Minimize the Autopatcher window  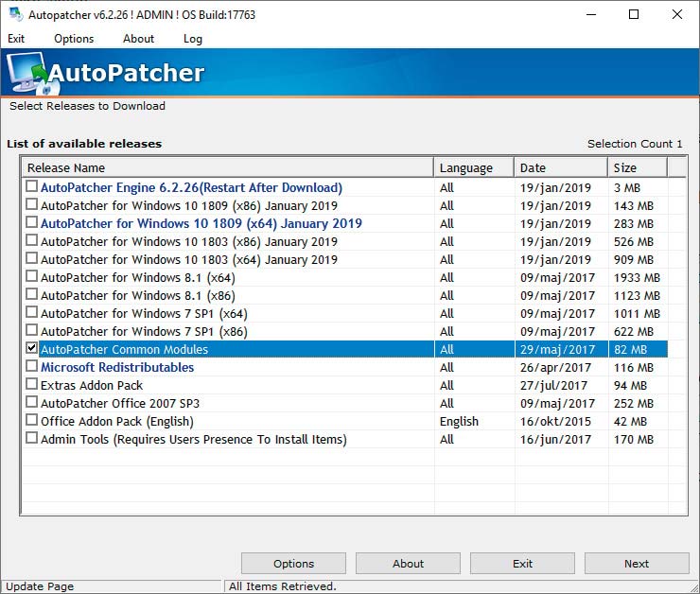[591, 14]
